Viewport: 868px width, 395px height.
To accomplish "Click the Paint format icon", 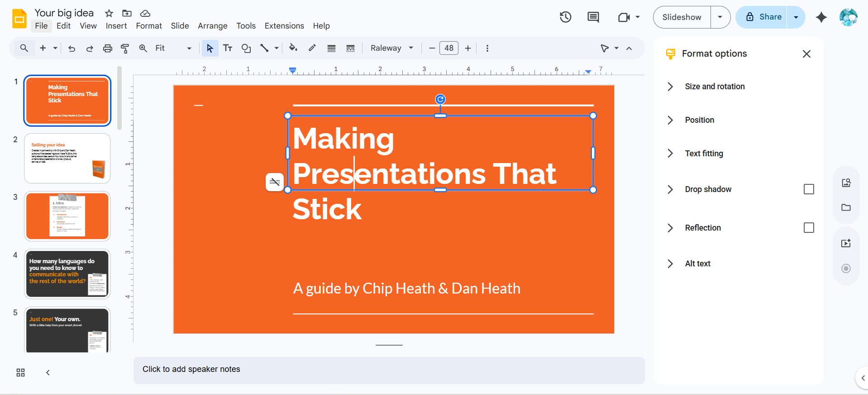I will point(125,48).
